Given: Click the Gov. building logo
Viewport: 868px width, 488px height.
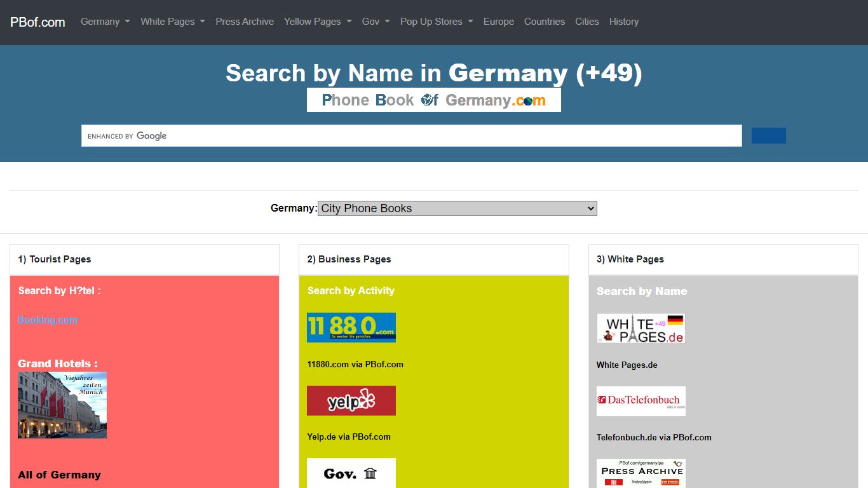Looking at the screenshot, I should [351, 473].
